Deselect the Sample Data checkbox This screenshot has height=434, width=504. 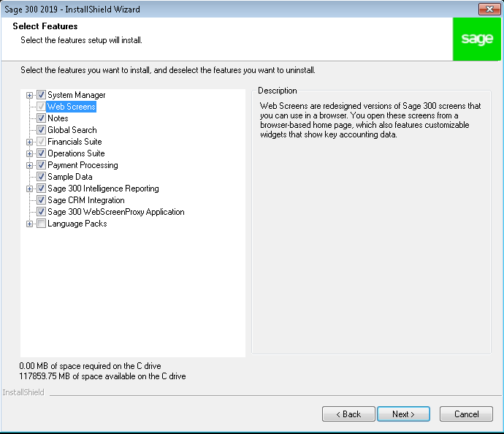coord(41,177)
